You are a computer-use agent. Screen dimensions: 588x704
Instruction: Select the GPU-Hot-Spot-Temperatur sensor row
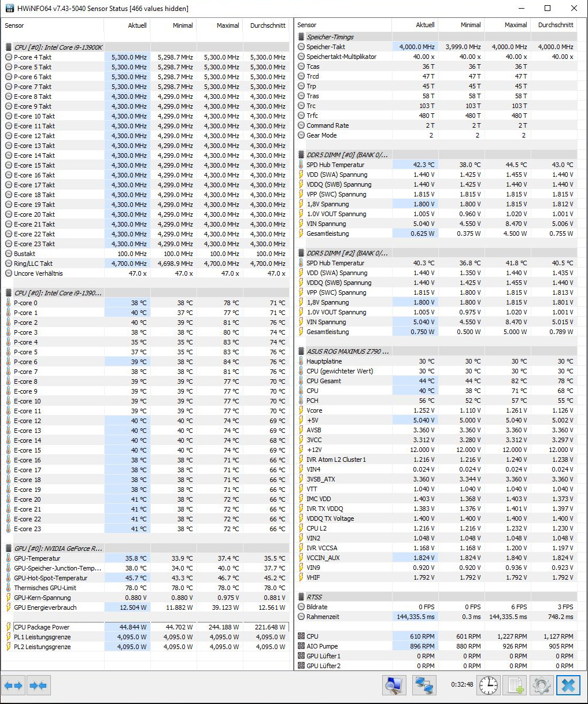(x=51, y=578)
